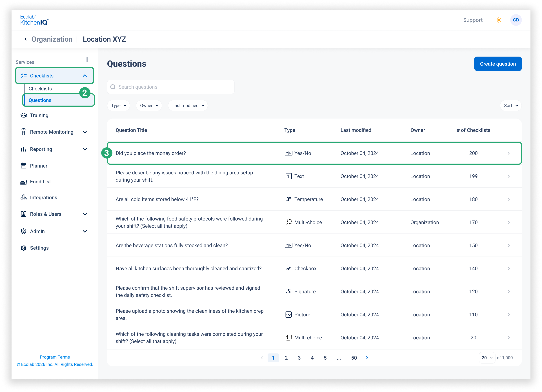The width and height of the screenshot is (542, 392).
Task: Go back to Organization breadcrumb
Action: (52, 39)
